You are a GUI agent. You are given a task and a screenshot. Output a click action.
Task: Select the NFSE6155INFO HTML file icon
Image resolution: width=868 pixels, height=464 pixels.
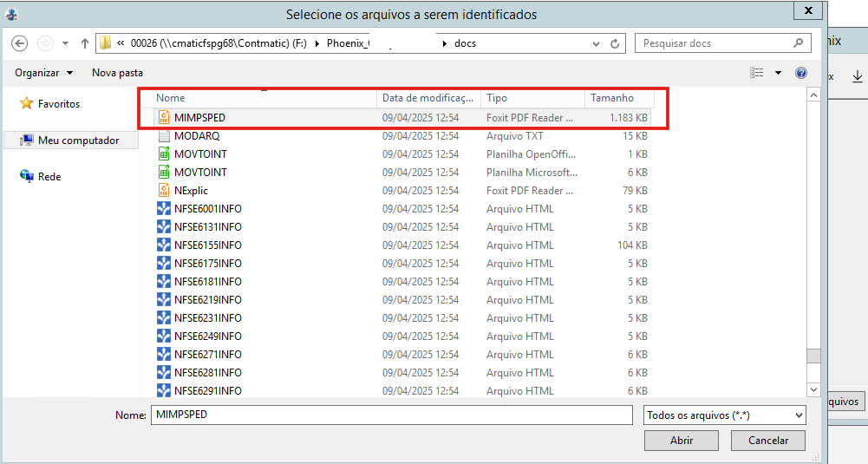(x=164, y=245)
